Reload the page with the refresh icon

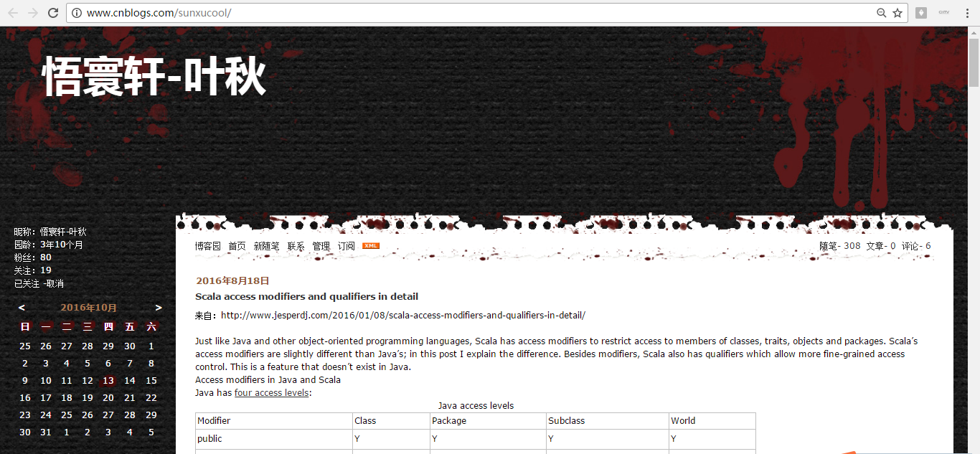[53, 13]
